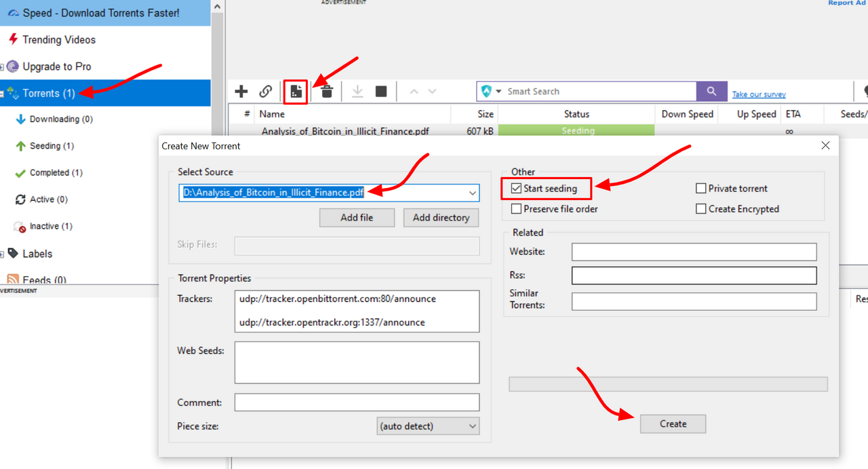Screen dimensions: 868x469
Task: Click the Feeds RSS icon
Action: coord(13,280)
